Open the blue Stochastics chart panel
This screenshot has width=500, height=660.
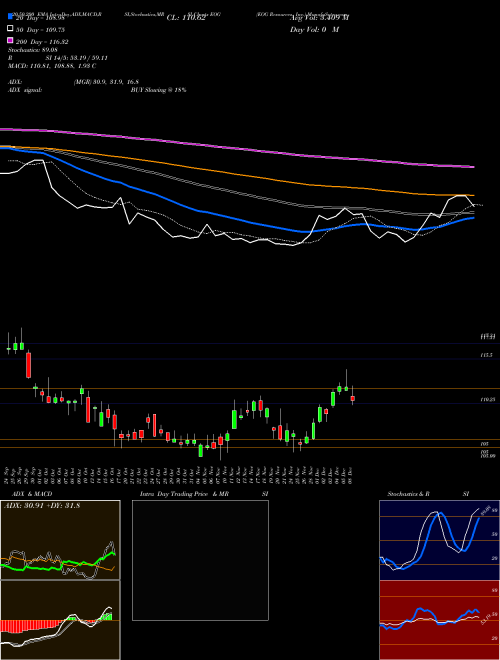pos(439,540)
